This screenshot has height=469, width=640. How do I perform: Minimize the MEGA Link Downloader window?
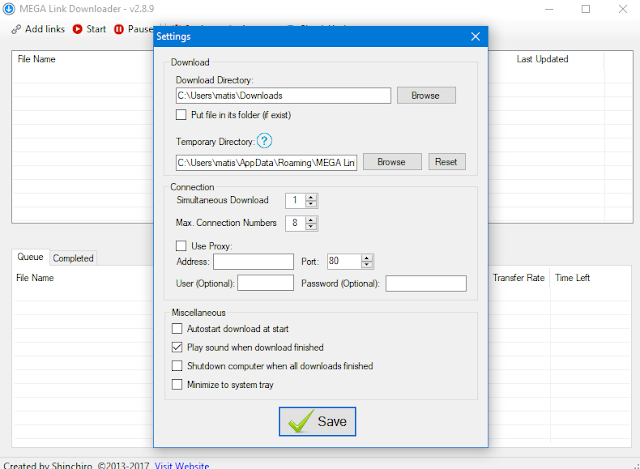coord(549,9)
